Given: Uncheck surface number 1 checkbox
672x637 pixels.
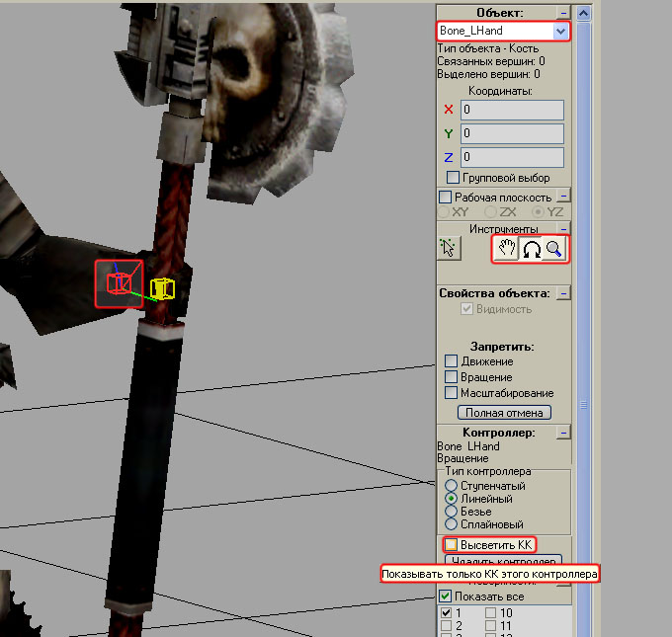Looking at the screenshot, I should pyautogui.click(x=446, y=613).
